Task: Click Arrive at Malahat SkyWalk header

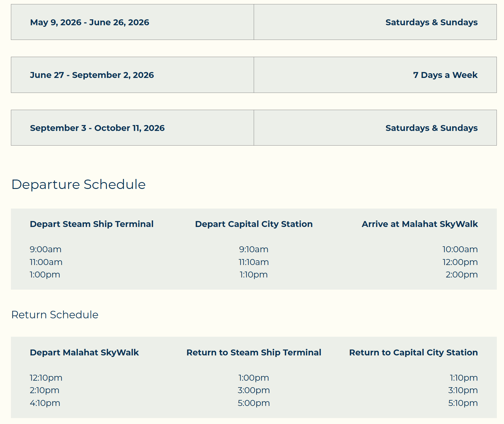Action: (x=420, y=224)
